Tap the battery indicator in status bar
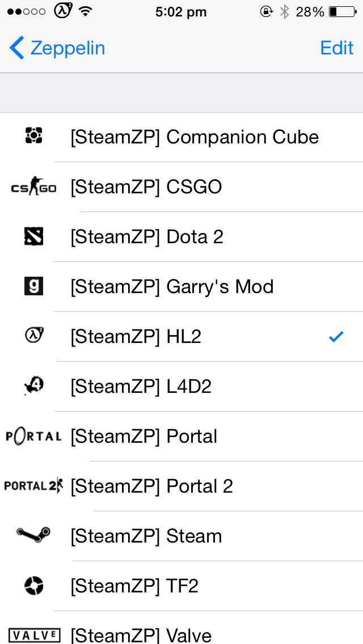Viewport: 363px width, 644px height. point(343,12)
